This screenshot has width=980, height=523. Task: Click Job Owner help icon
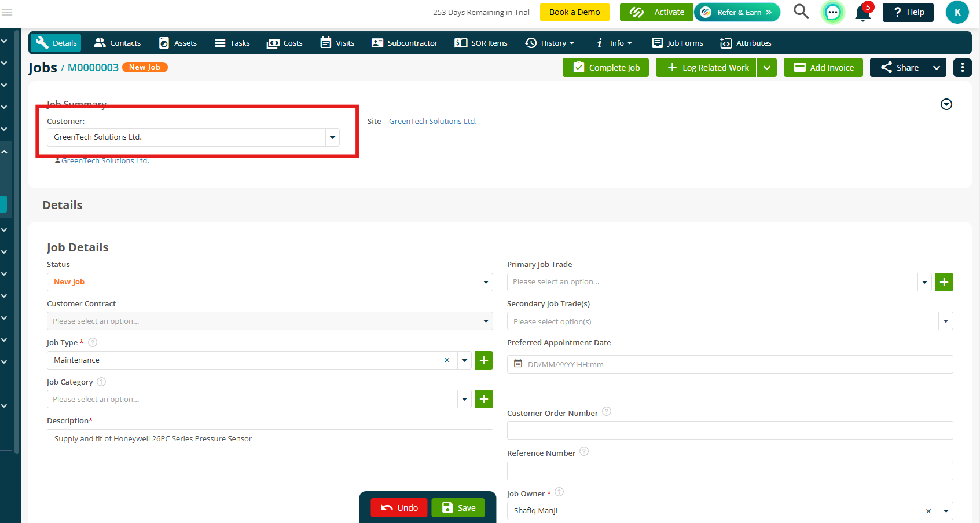click(x=559, y=492)
